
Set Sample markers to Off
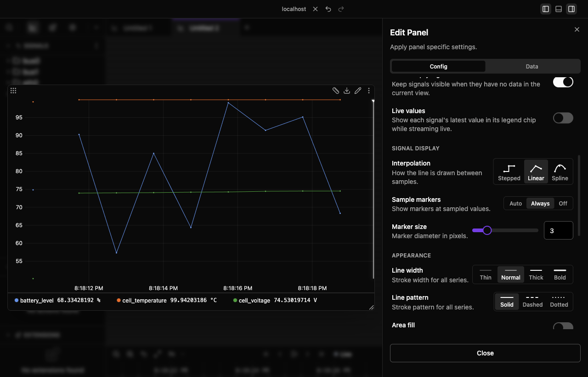(x=563, y=203)
